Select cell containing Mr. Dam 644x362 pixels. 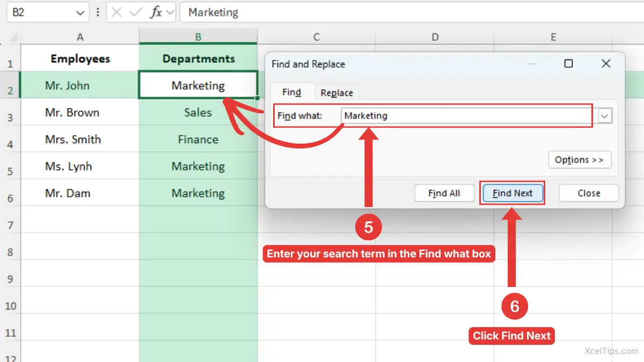click(x=80, y=193)
